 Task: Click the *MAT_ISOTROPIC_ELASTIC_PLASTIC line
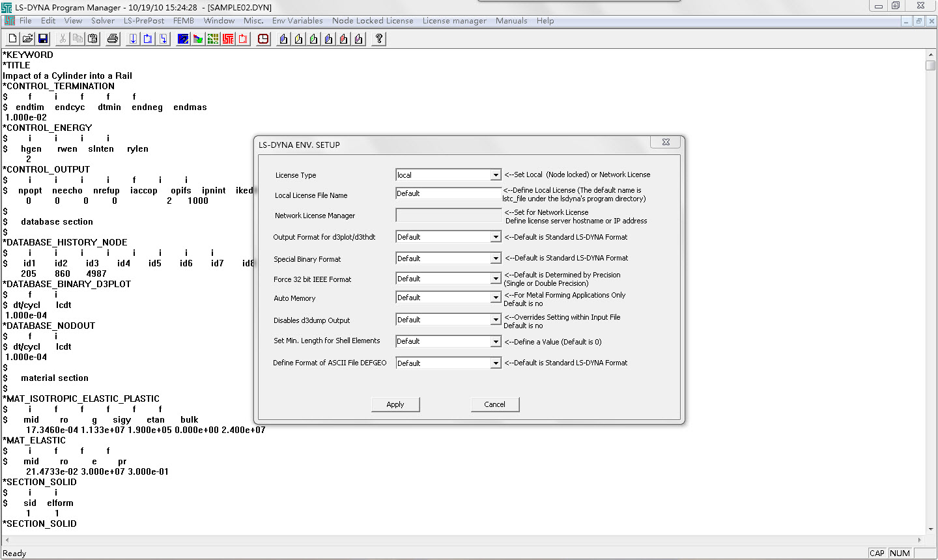coord(81,399)
